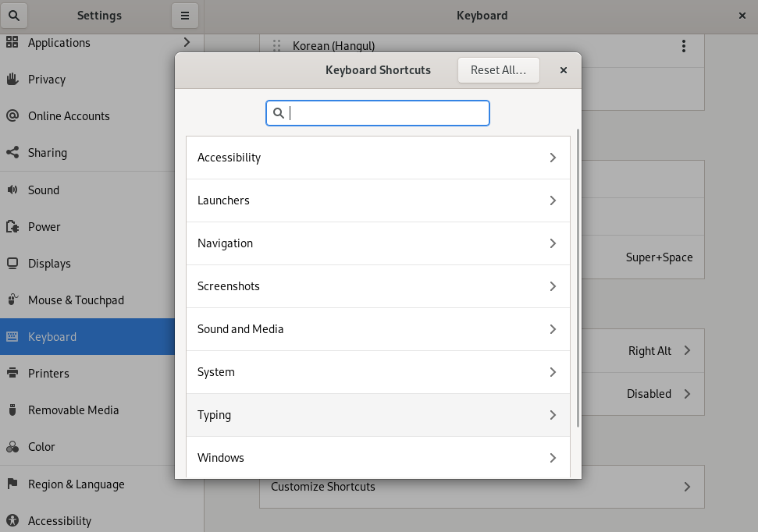Select Region & Language in the sidebar
The width and height of the screenshot is (758, 532).
click(x=76, y=484)
